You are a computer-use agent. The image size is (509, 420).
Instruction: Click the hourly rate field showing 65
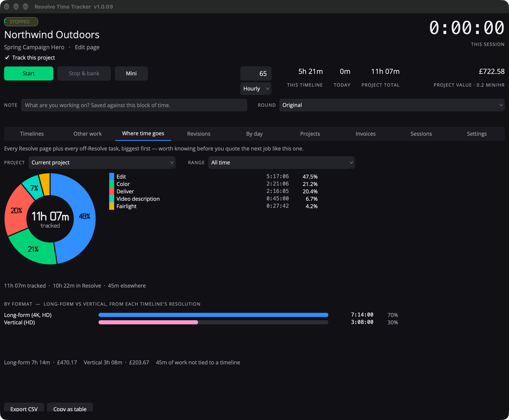tap(256, 73)
